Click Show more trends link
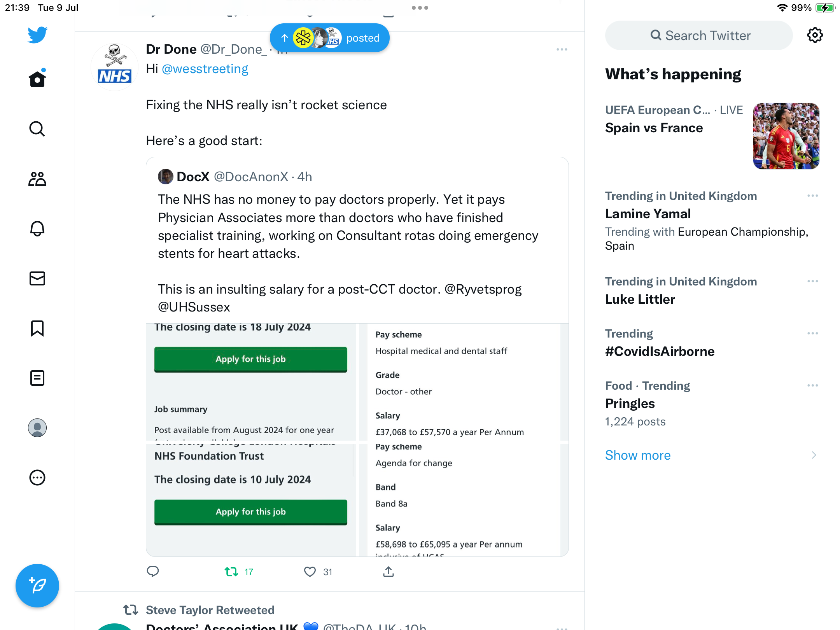The height and width of the screenshot is (630, 840). (638, 455)
